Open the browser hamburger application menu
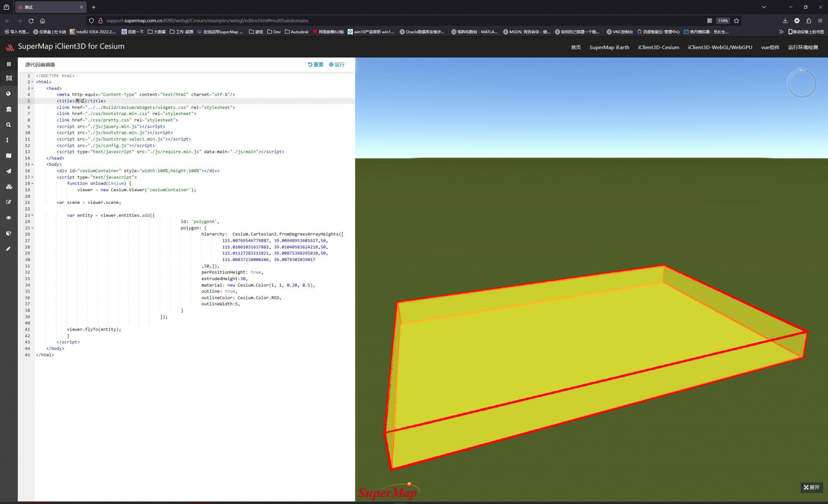This screenshot has height=504, width=828. point(820,20)
